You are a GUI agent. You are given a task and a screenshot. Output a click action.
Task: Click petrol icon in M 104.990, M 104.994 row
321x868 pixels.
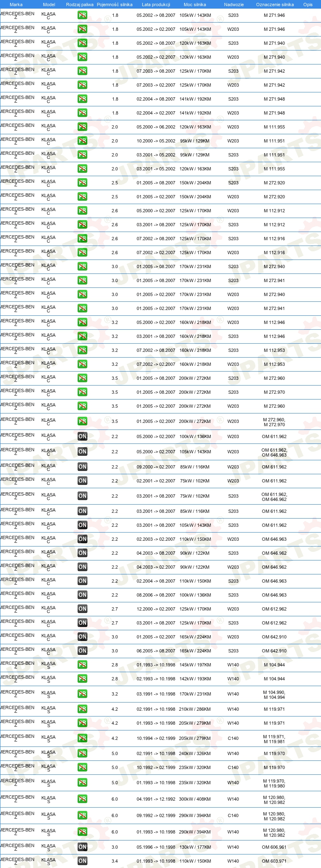click(x=82, y=694)
